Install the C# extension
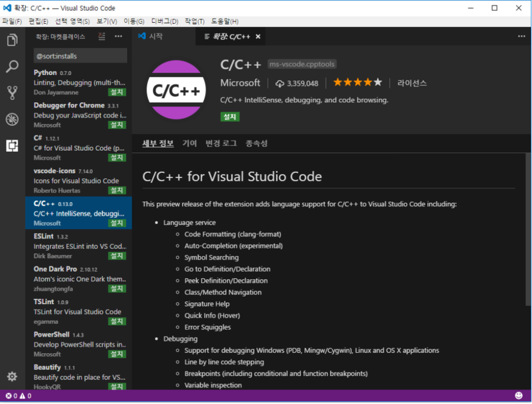The height and width of the screenshot is (404, 532). click(117, 158)
